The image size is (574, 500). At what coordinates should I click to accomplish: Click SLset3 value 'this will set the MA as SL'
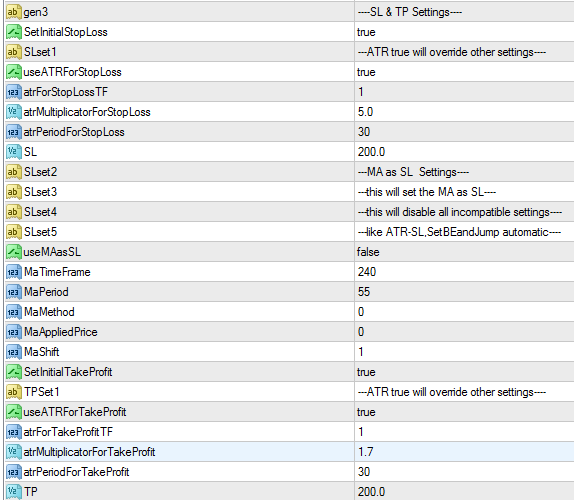(427, 192)
